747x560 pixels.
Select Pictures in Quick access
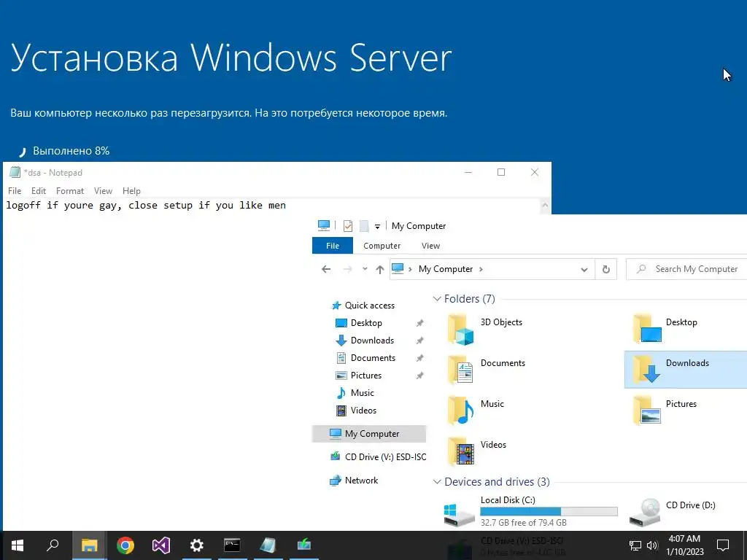366,376
